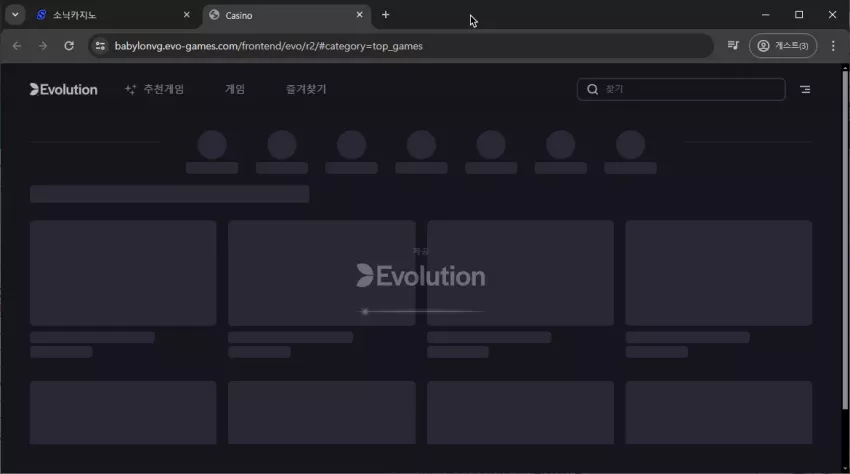Screen dimensions: 850x474
Task: Open Chrome three-dot menu
Action: coord(833,46)
